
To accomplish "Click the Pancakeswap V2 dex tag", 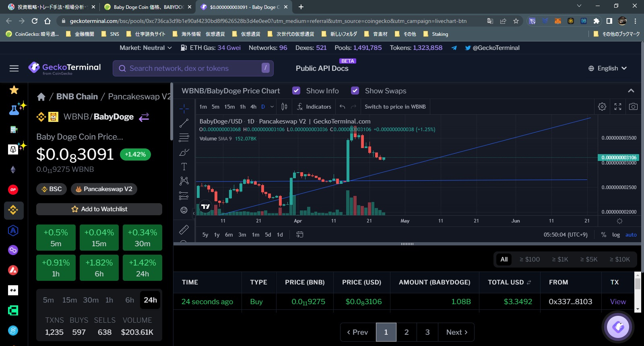I will pos(104,189).
